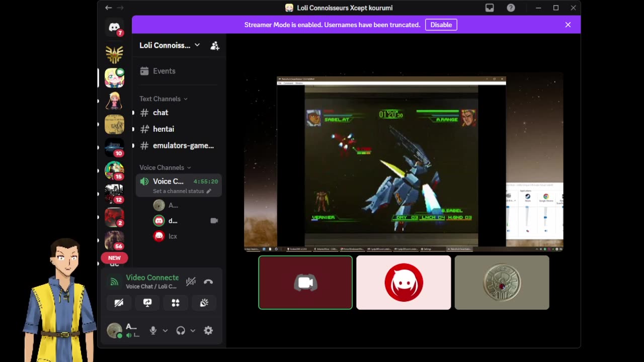Toggle noise suppression icon
Screen dimensions: 644x362
(x=191, y=282)
